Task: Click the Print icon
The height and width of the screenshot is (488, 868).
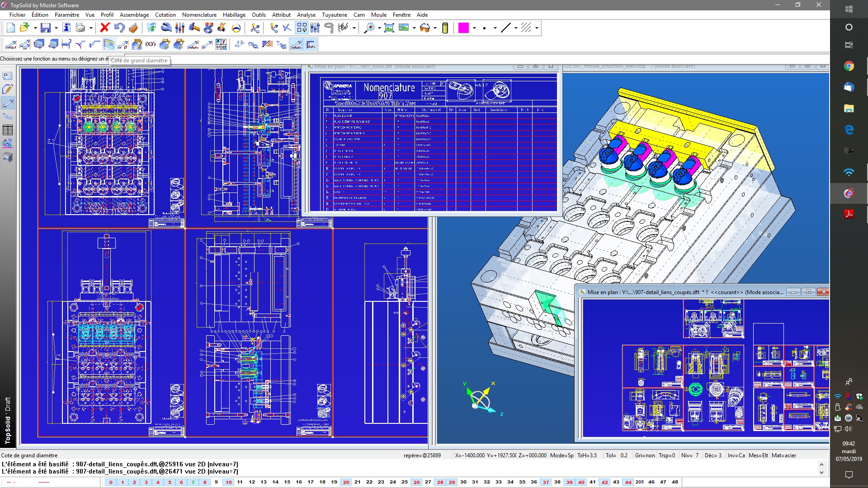Action: tap(80, 28)
